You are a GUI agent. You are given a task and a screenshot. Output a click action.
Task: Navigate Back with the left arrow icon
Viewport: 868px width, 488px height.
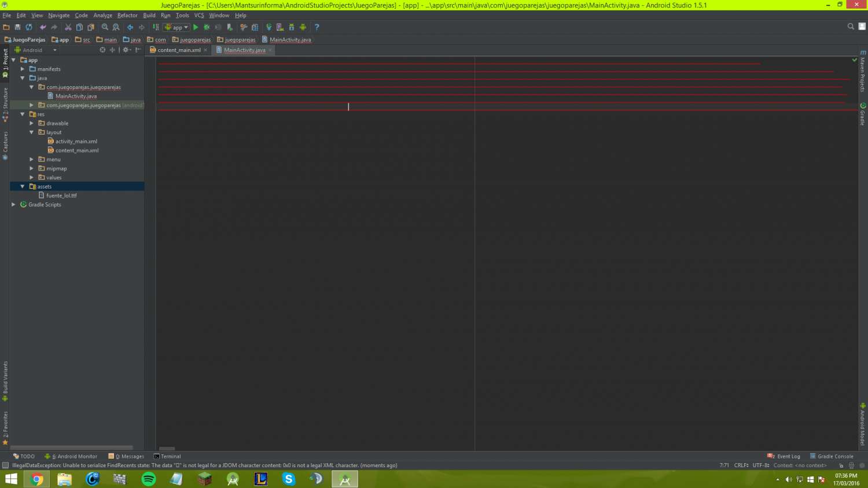pos(130,27)
